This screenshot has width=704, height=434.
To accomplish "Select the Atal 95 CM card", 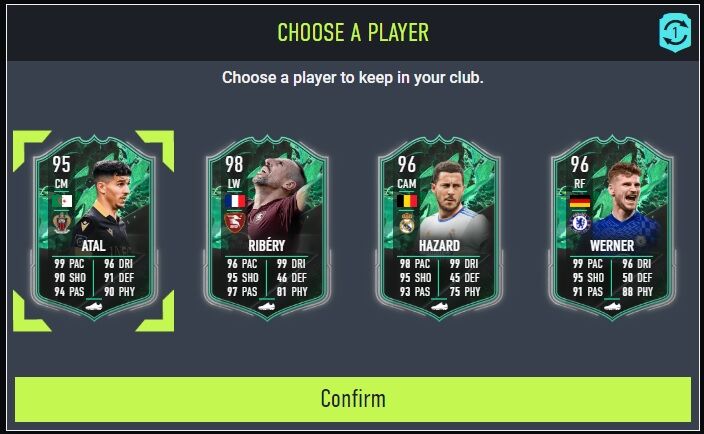I will (x=94, y=230).
